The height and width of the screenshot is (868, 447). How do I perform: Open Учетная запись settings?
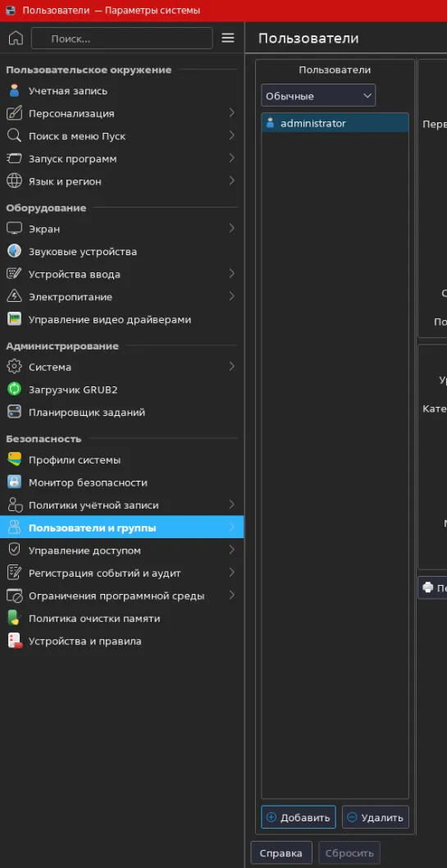121,91
